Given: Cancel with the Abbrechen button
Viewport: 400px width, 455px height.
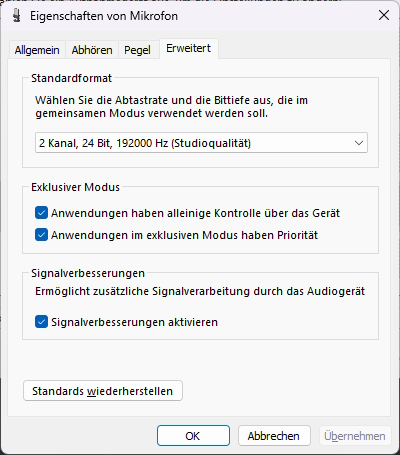Looking at the screenshot, I should coord(274,436).
